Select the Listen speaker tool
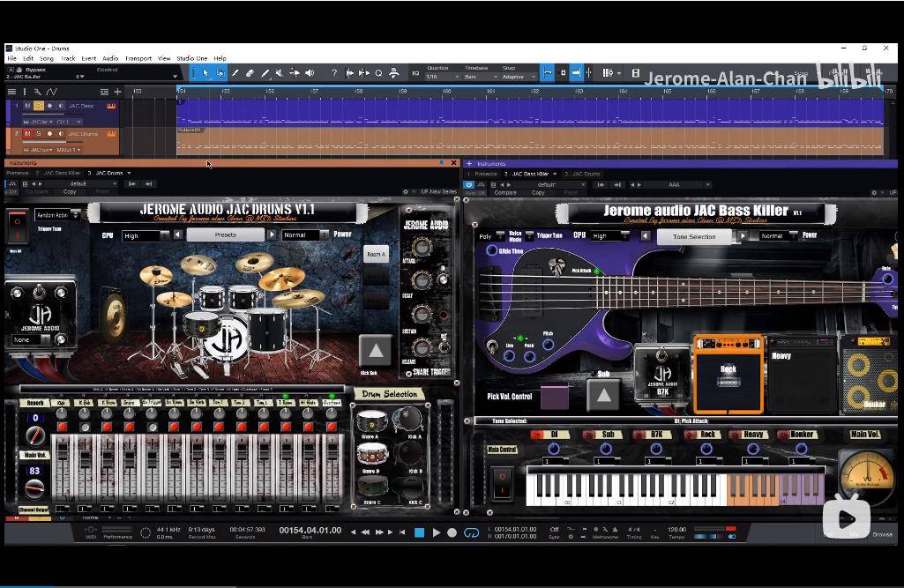 tap(310, 73)
